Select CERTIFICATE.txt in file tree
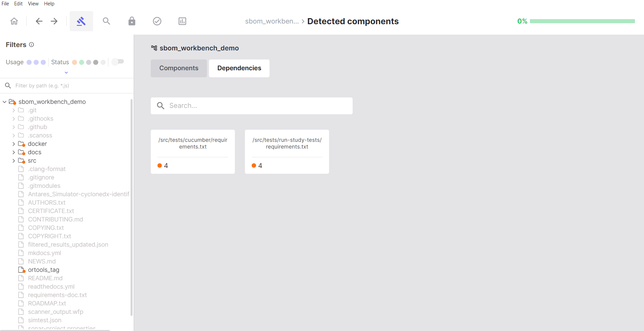 point(51,211)
